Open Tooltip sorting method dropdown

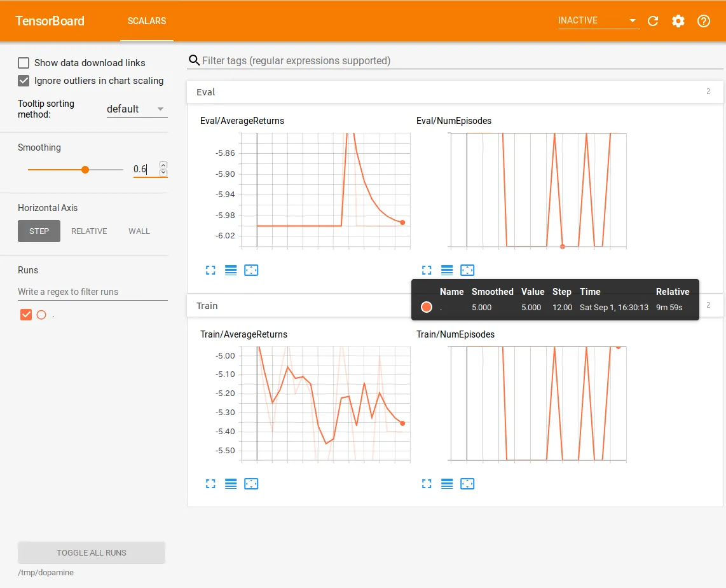[x=137, y=109]
